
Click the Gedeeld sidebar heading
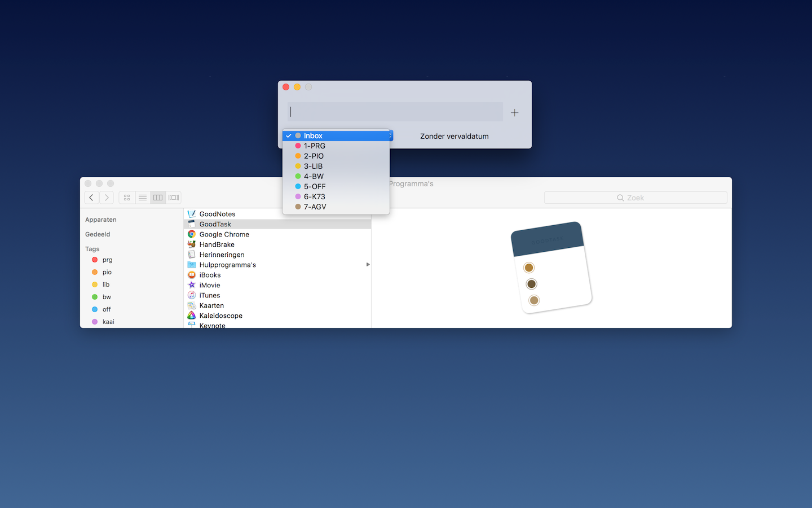click(98, 234)
